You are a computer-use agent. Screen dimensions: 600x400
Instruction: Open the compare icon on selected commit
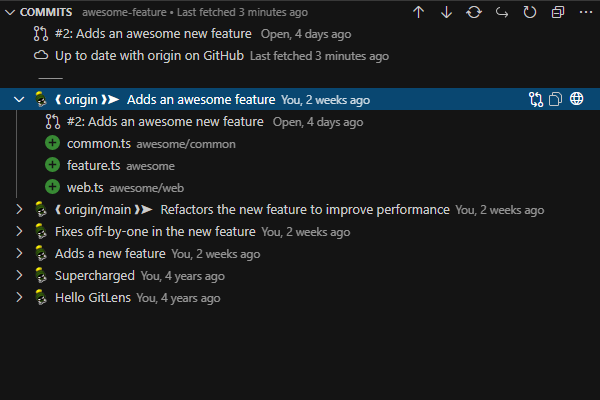536,99
